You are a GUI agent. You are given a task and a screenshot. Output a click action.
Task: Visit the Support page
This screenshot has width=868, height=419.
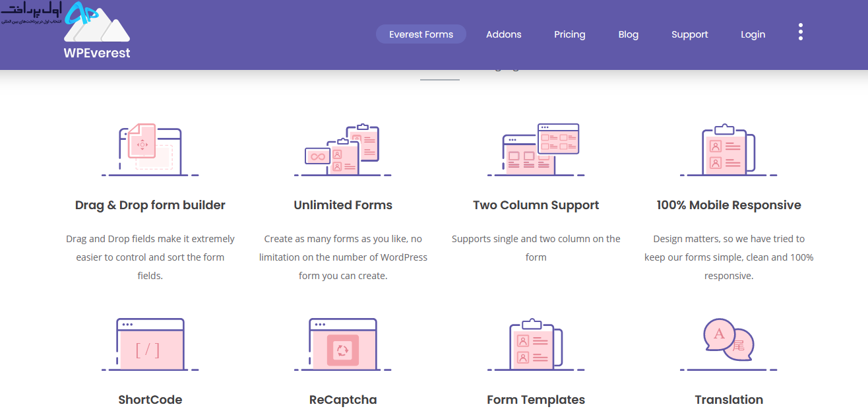690,34
